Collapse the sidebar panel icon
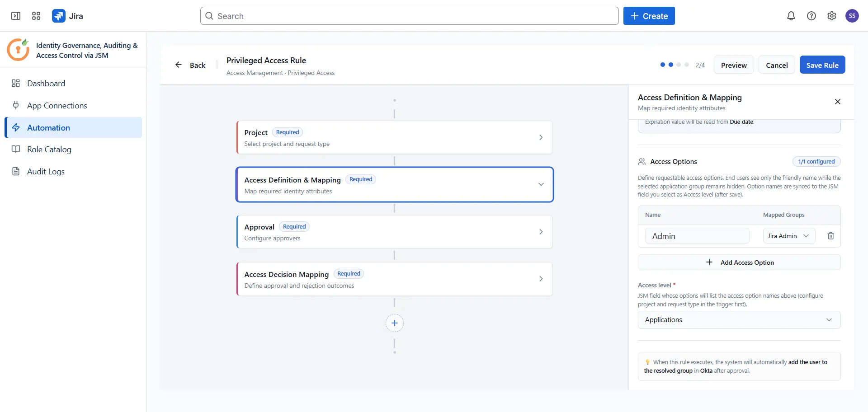 pyautogui.click(x=16, y=16)
